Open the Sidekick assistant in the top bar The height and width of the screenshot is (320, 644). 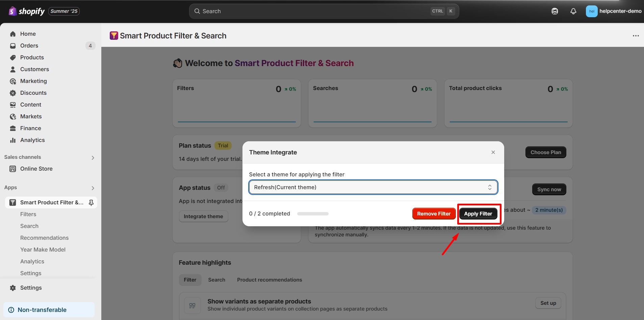click(555, 11)
